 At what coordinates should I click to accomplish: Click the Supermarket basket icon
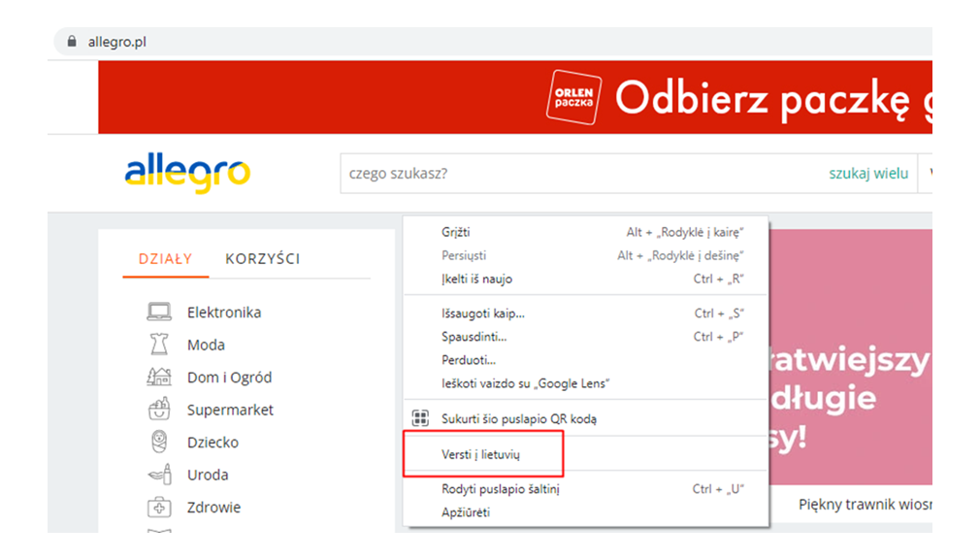coord(159,410)
